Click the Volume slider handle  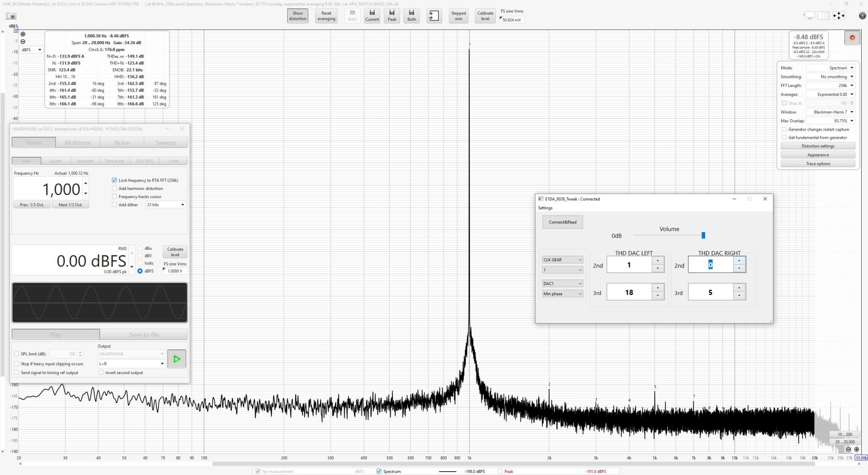703,235
